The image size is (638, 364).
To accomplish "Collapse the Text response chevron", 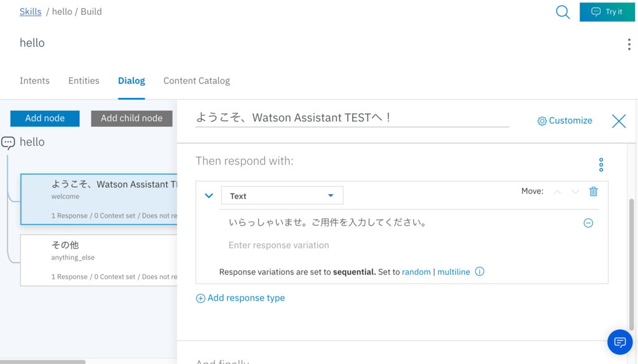I will pyautogui.click(x=209, y=196).
